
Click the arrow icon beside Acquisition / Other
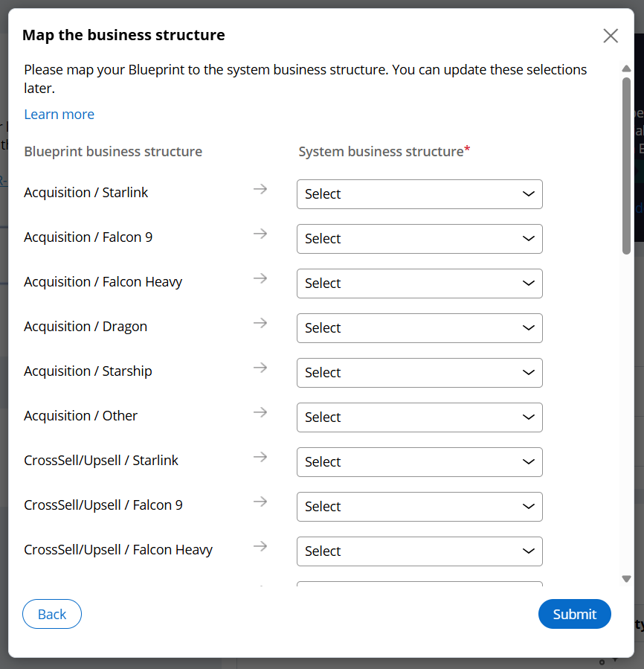tap(260, 412)
